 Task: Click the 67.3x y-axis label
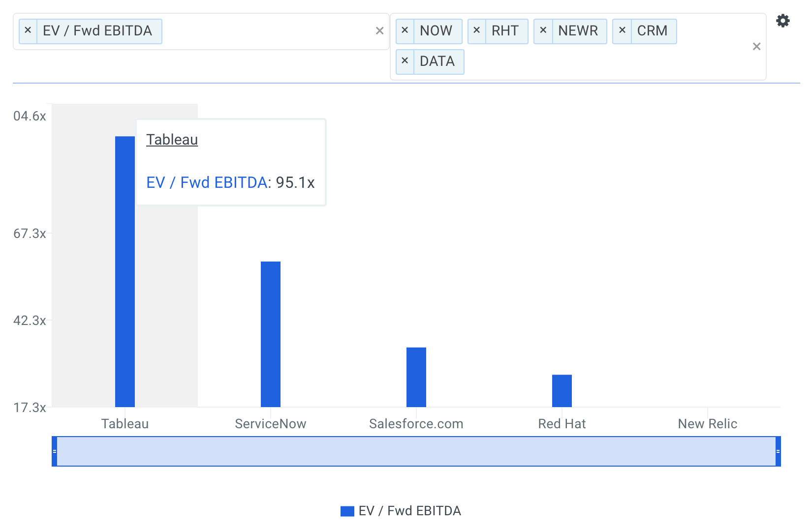30,234
